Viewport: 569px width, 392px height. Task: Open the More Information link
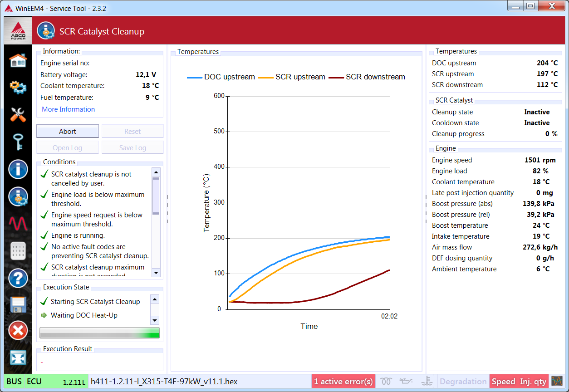tap(69, 109)
